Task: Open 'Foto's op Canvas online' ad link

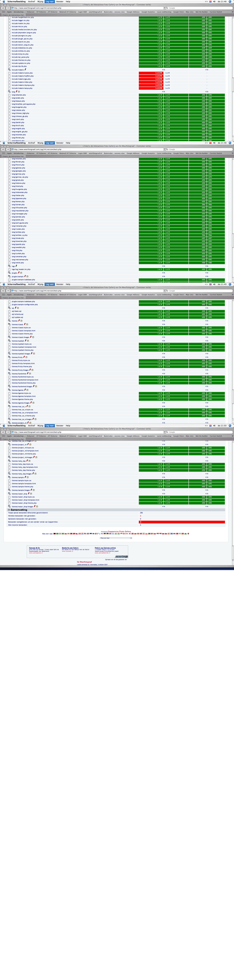Action: pyautogui.click(x=105, y=548)
